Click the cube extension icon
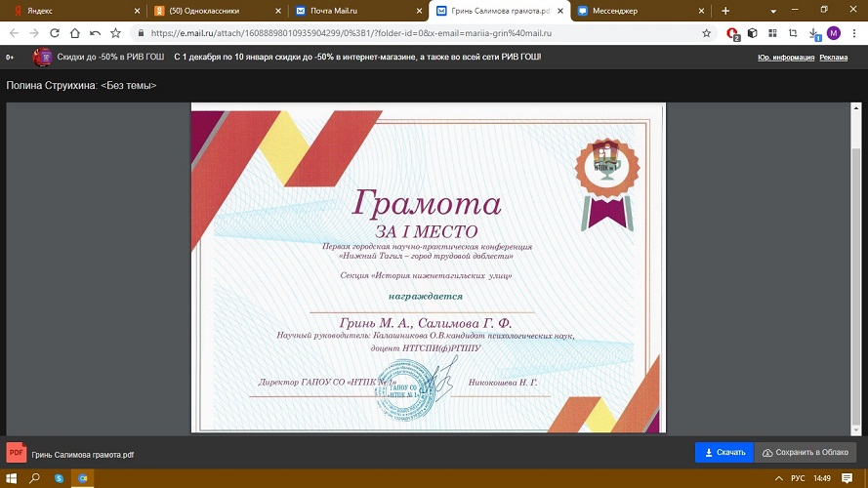This screenshot has height=488, width=868. tap(753, 32)
